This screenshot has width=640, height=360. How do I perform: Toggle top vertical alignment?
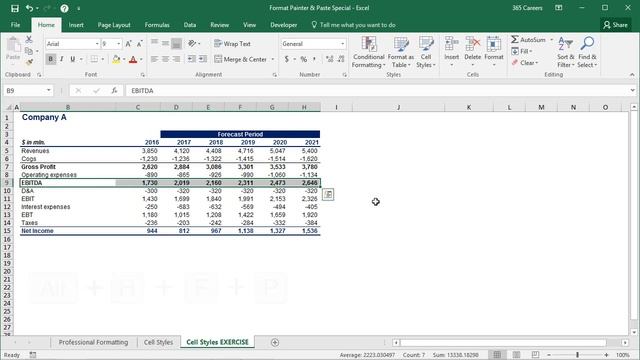coord(154,43)
